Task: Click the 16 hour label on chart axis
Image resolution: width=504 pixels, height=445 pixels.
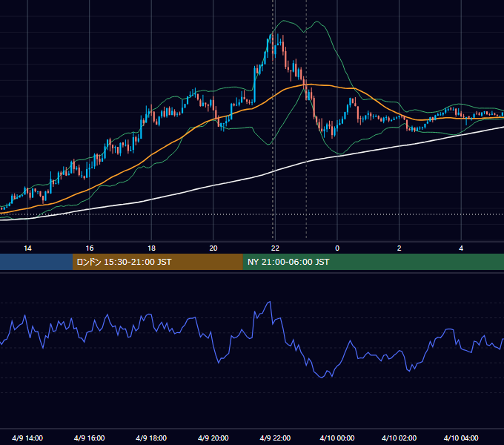Action: (x=90, y=248)
